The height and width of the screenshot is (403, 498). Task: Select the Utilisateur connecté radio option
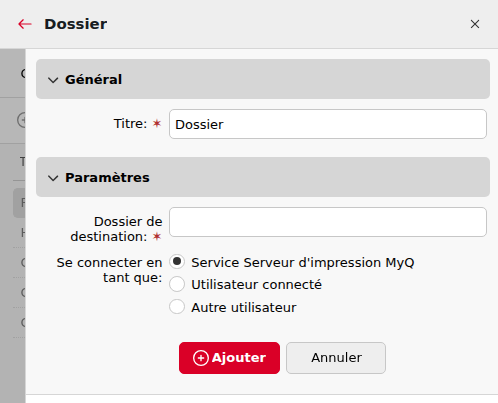tap(177, 284)
